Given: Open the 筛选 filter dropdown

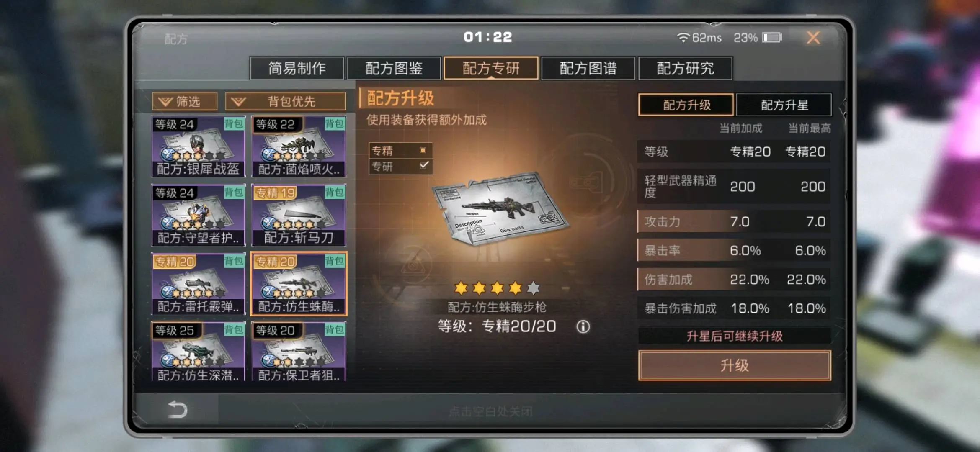Looking at the screenshot, I should tap(185, 101).
